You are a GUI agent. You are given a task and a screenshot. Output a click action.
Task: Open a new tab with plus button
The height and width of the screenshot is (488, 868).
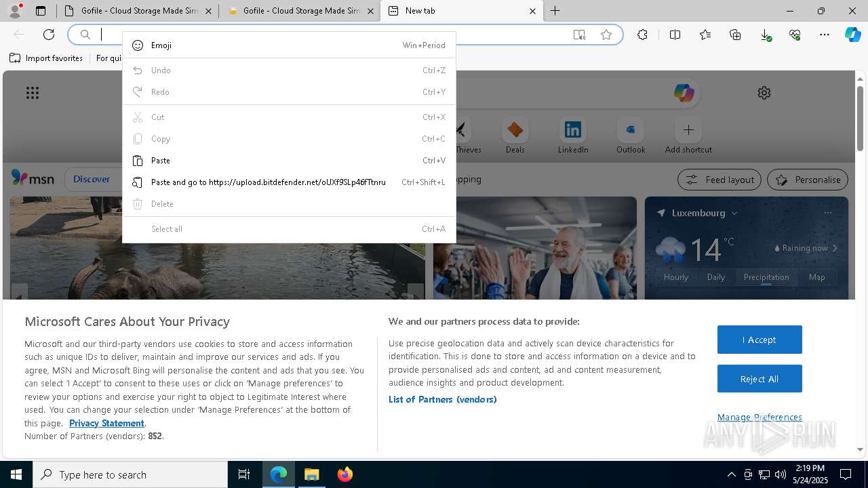coord(555,11)
